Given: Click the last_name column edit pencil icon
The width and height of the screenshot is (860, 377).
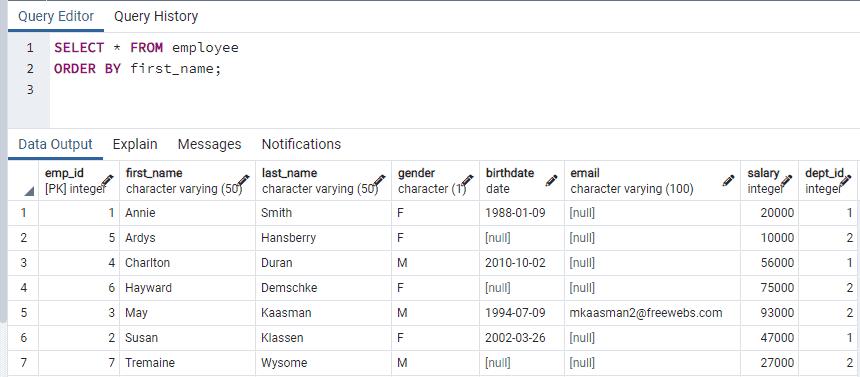Looking at the screenshot, I should [x=380, y=181].
